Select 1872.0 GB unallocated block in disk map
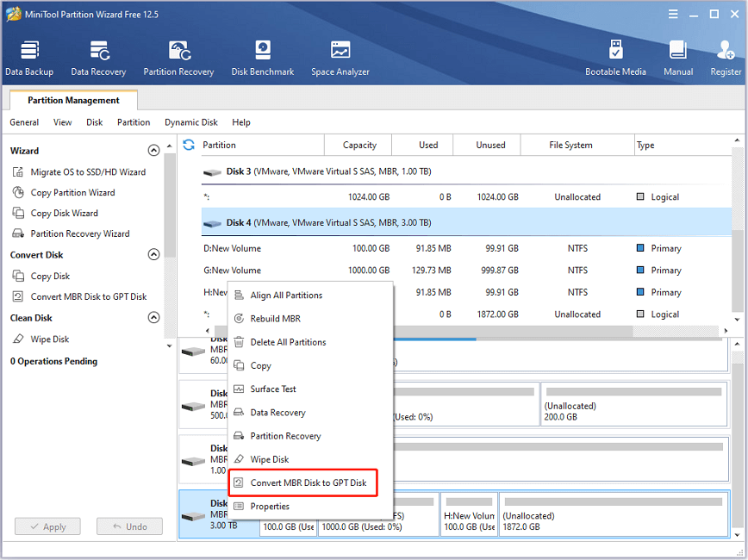748x560 pixels. pyautogui.click(x=614, y=514)
